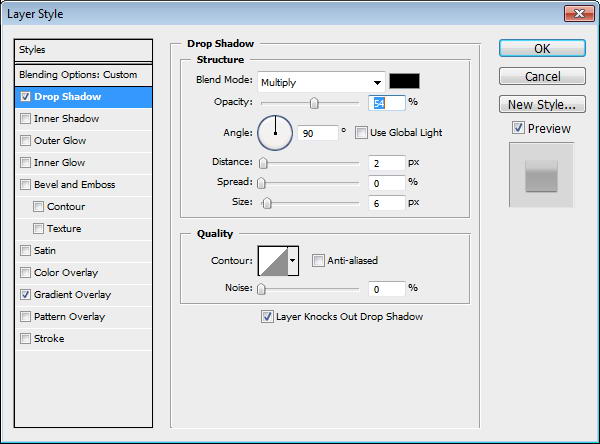
Task: Enable the Inner Shadow checkbox
Action: [x=25, y=119]
